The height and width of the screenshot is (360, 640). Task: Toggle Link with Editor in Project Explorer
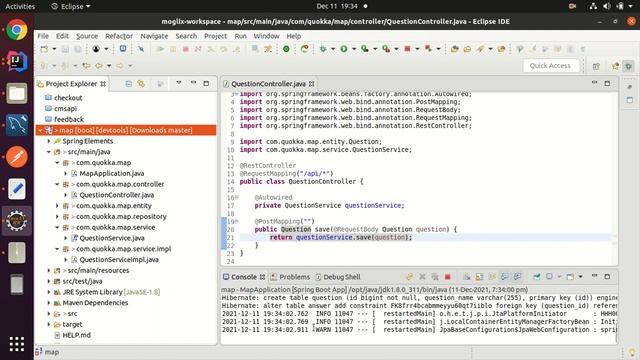point(141,84)
